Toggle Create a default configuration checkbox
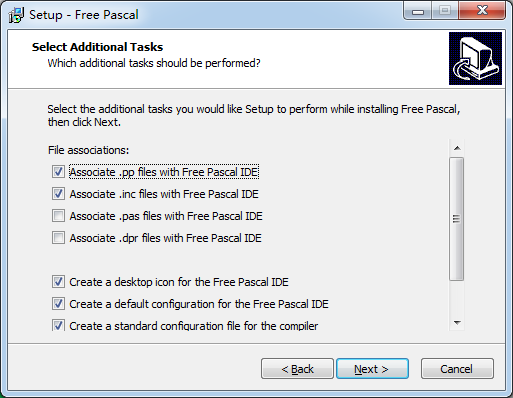This screenshot has height=398, width=513. click(58, 304)
